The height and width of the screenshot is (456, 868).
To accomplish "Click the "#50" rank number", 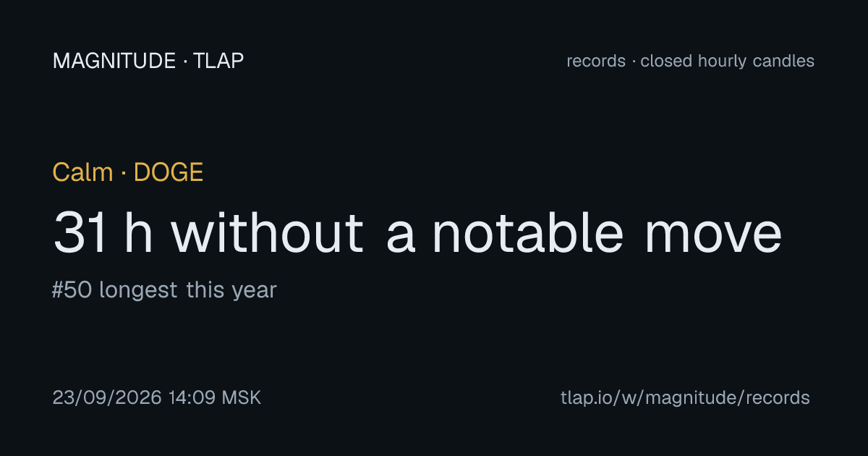I will 72,290.
